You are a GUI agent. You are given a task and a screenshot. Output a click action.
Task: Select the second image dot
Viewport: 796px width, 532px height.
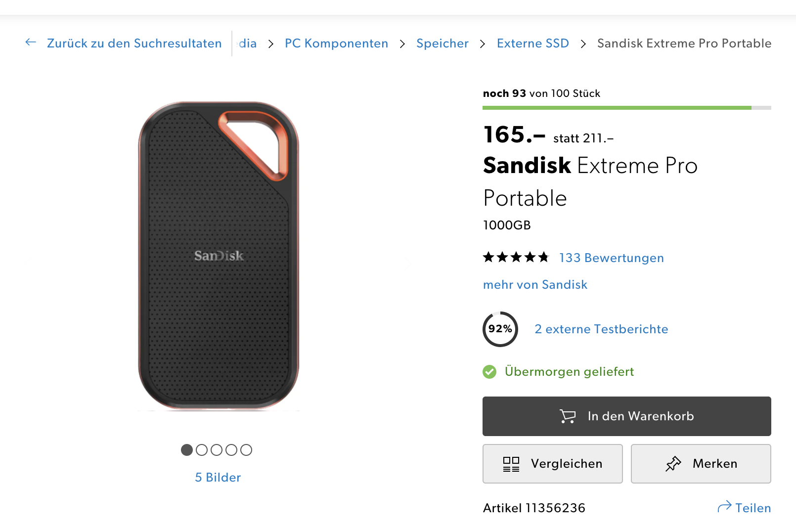(202, 450)
